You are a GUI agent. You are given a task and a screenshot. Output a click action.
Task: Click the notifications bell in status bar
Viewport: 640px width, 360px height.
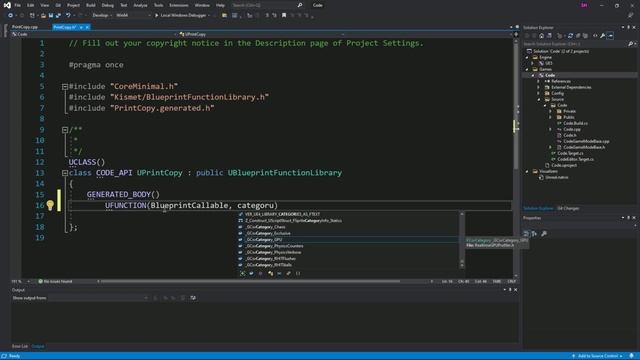[631, 356]
